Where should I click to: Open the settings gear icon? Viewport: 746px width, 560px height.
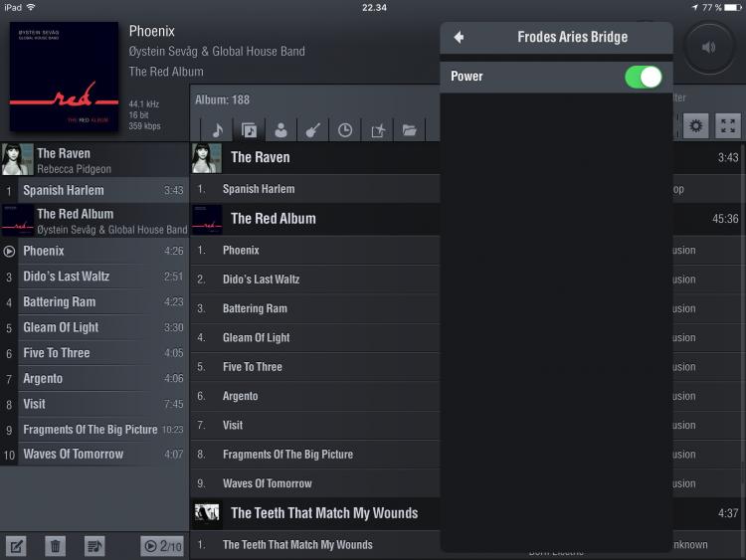pyautogui.click(x=695, y=126)
